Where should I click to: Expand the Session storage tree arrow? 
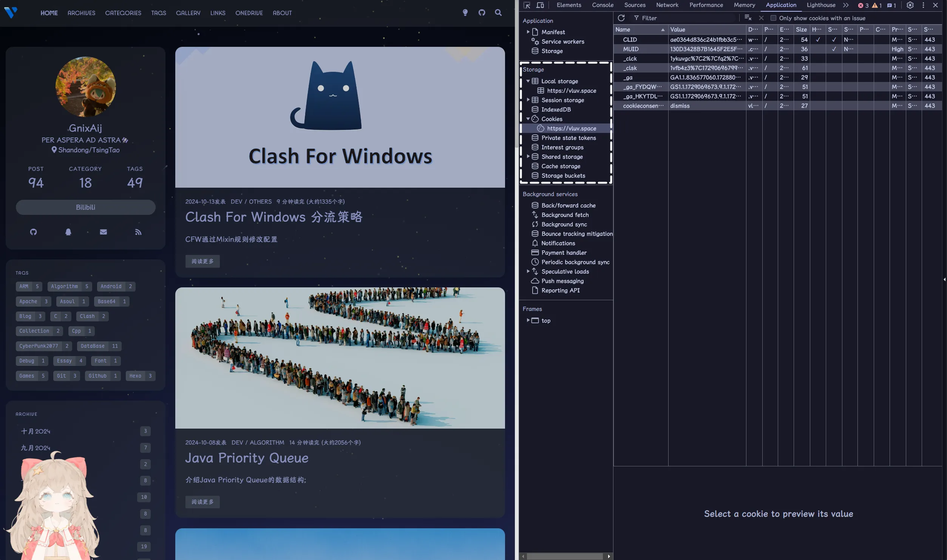[x=528, y=100]
